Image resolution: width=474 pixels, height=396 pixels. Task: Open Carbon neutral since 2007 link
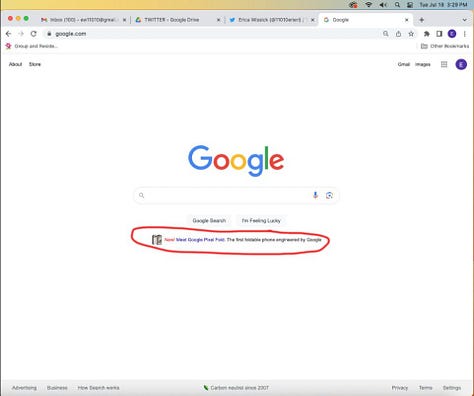click(236, 388)
